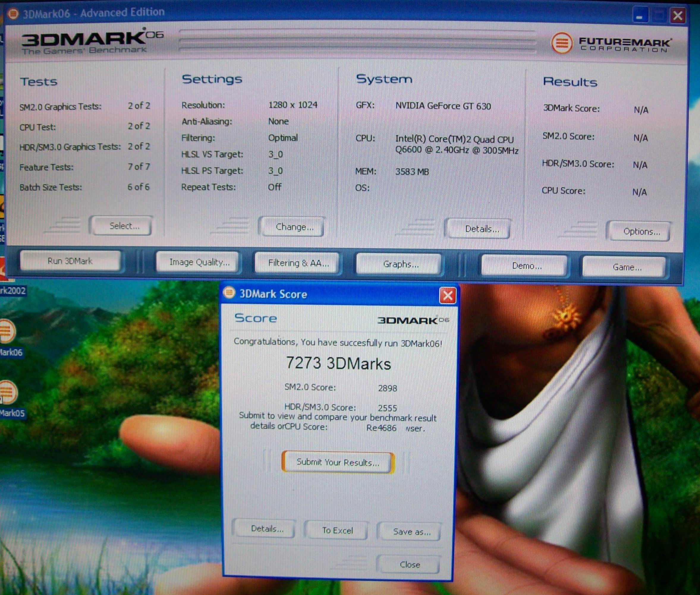This screenshot has height=595, width=700.
Task: Open Details in the Score dialog
Action: [x=264, y=529]
